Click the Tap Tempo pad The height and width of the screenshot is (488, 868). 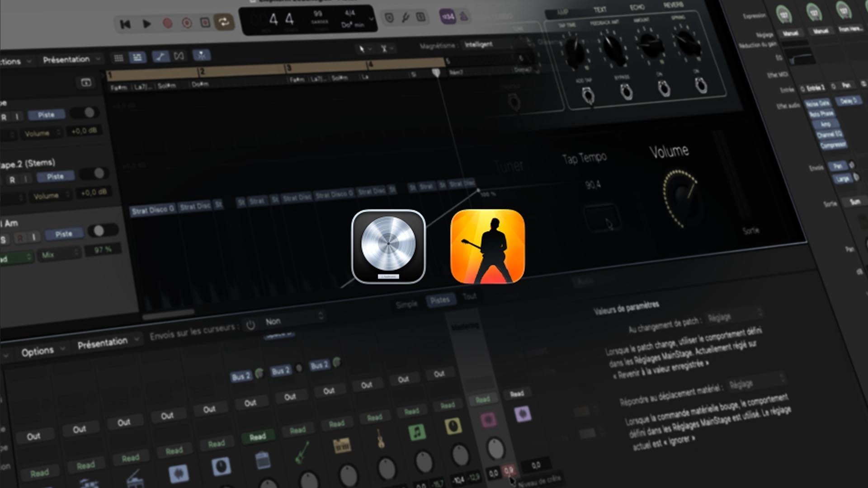coord(602,218)
